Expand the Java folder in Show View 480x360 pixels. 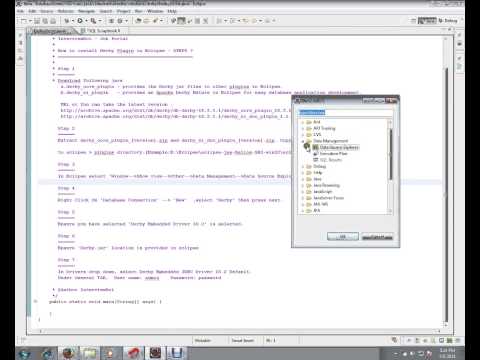(303, 179)
